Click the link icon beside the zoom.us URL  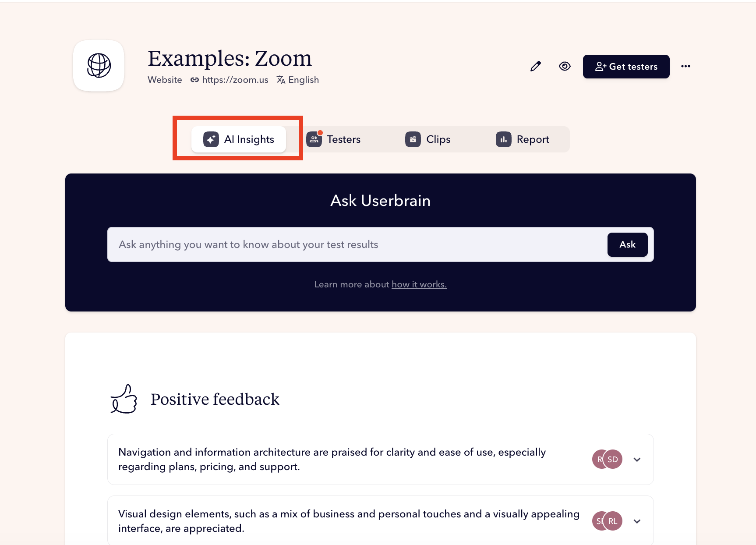click(195, 80)
